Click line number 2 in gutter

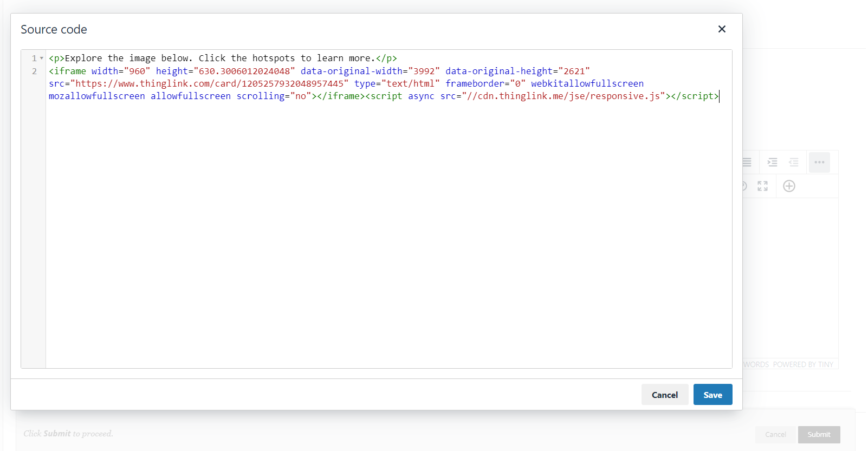pos(35,71)
